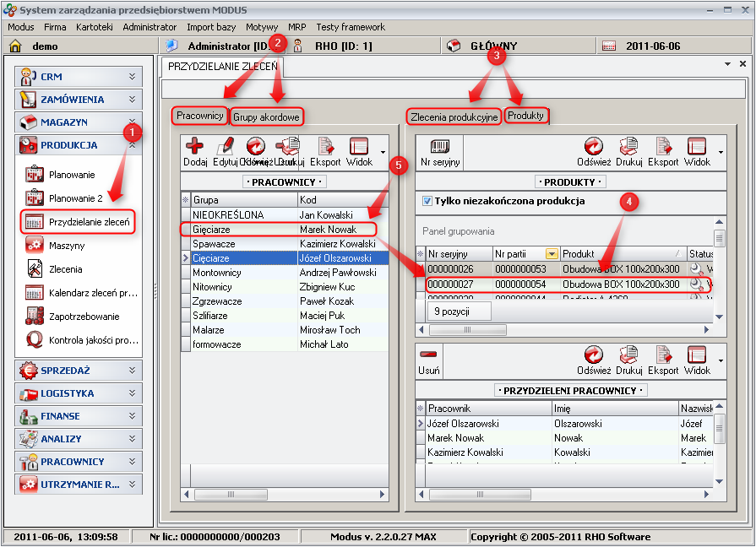Click the red Usuń icon

[428, 356]
